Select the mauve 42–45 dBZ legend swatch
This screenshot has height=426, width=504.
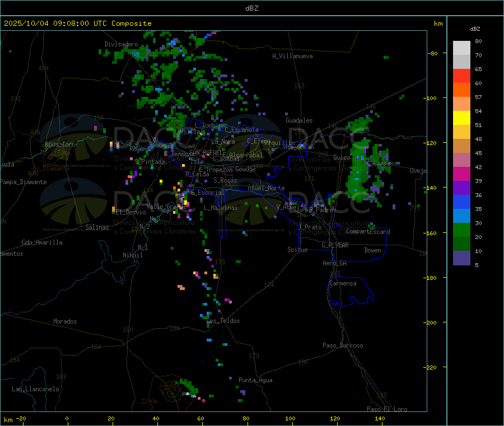pos(461,160)
